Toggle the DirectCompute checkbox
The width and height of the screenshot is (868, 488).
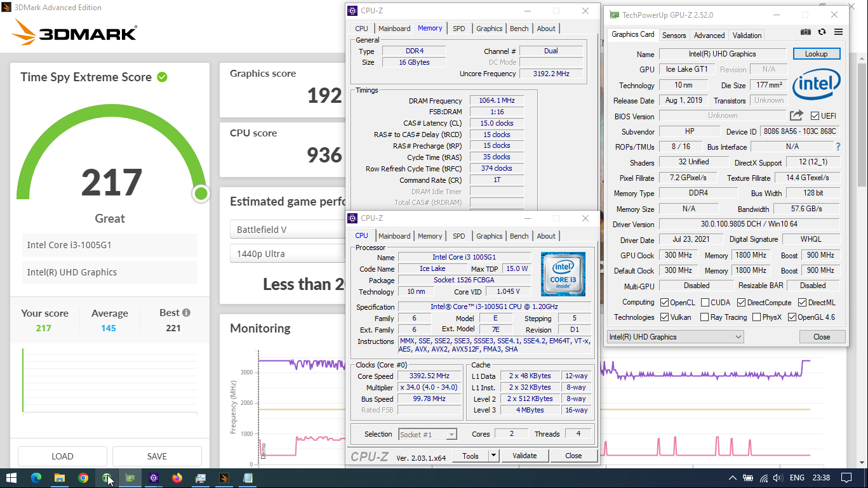tap(740, 303)
